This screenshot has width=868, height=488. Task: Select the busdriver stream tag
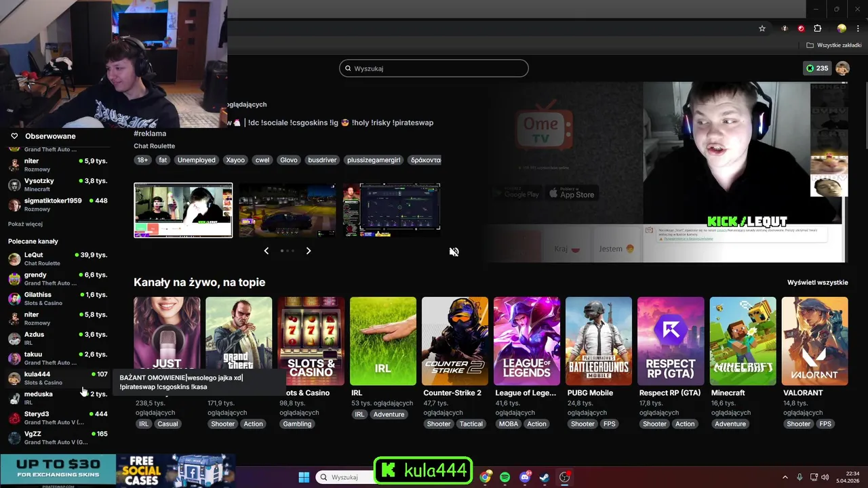tap(322, 160)
